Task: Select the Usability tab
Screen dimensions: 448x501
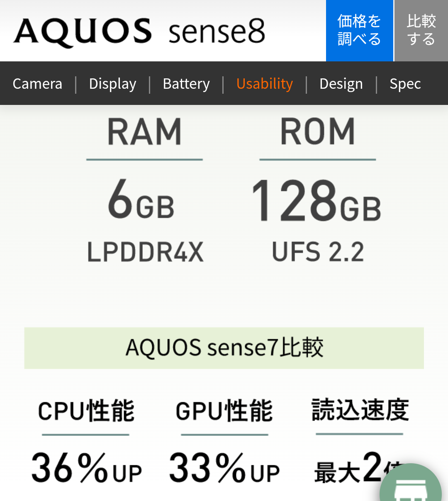Action: click(265, 84)
